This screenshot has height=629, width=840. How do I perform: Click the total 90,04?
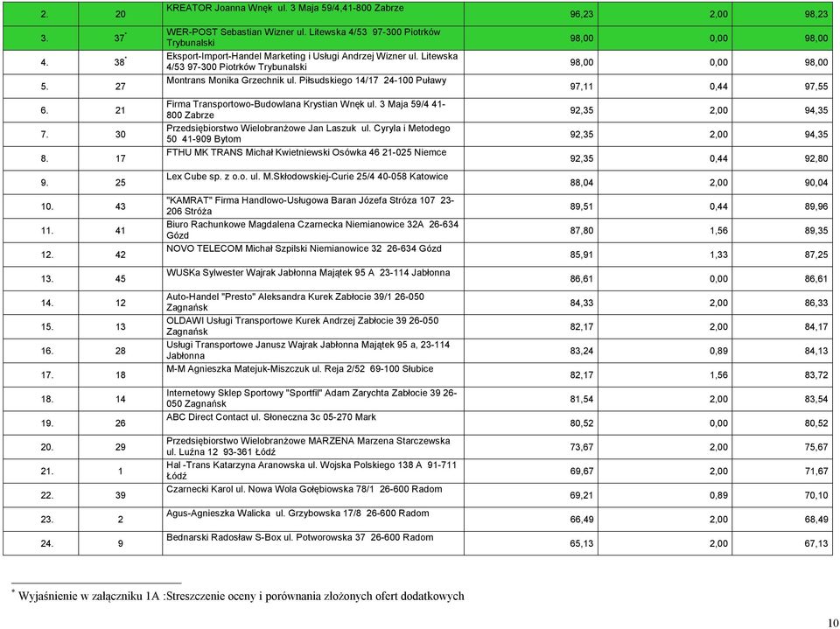(815, 183)
